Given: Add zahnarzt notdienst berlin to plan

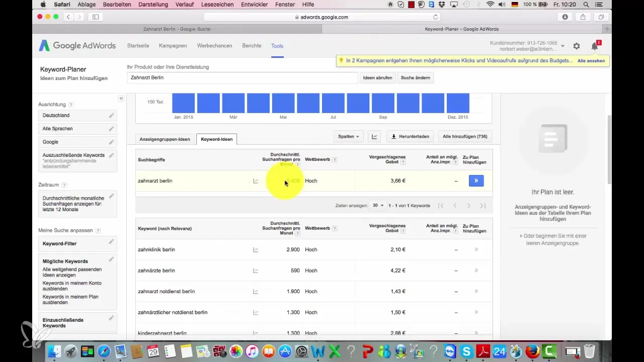Looking at the screenshot, I should click(476, 291).
